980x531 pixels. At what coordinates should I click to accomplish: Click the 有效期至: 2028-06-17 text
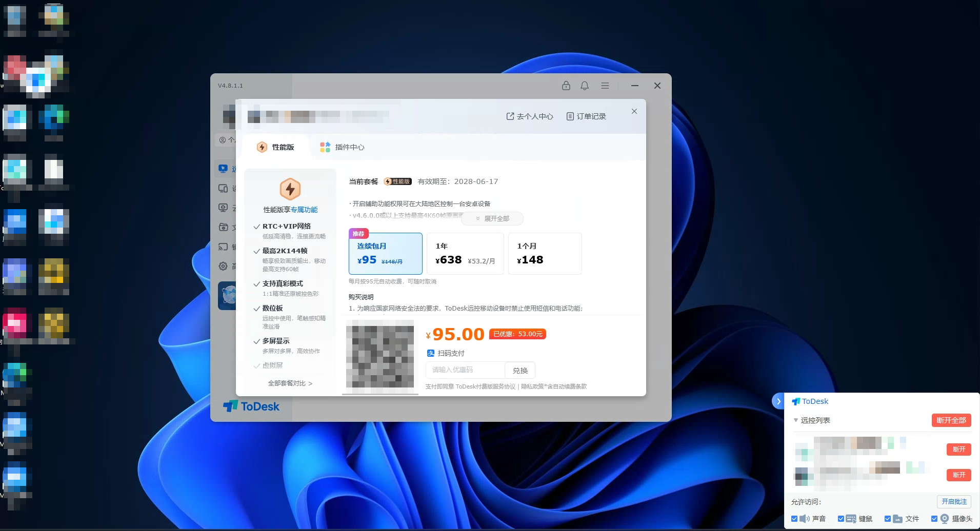[x=458, y=181]
